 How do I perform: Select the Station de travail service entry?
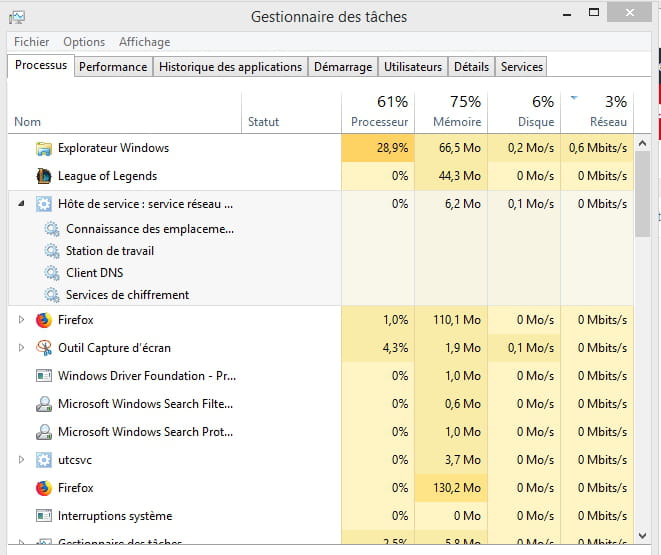[110, 251]
